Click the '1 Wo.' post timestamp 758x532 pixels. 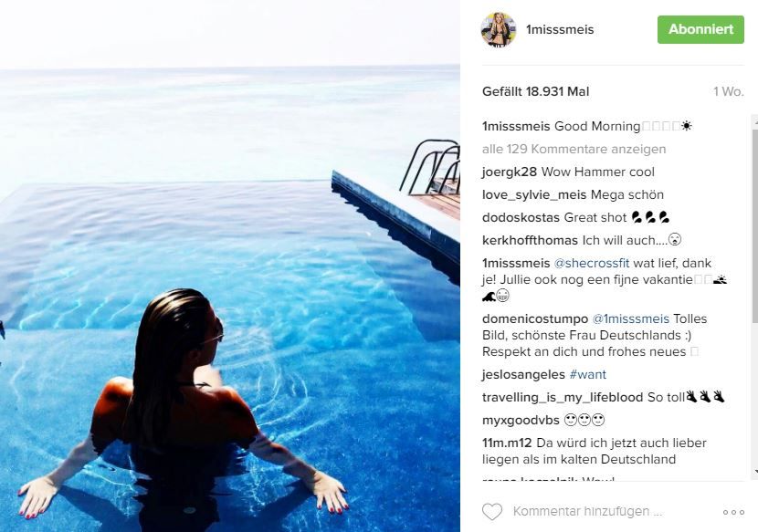tap(729, 92)
